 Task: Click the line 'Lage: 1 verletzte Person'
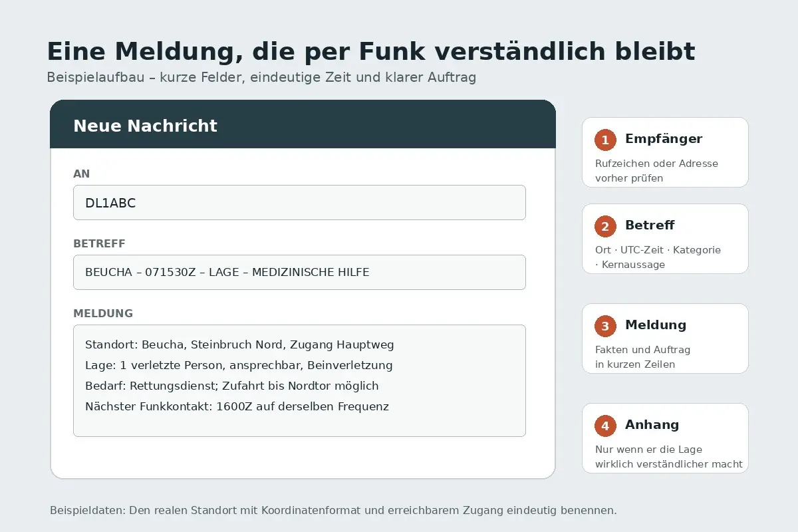(x=239, y=365)
